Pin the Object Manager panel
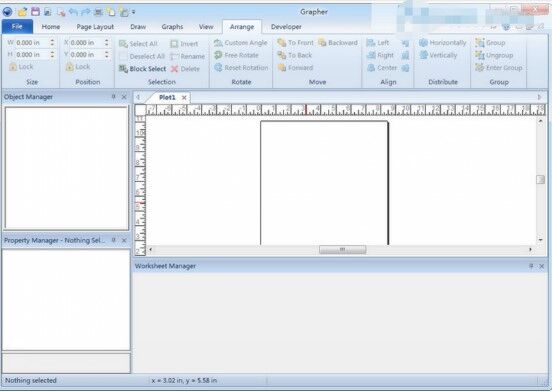 click(114, 96)
